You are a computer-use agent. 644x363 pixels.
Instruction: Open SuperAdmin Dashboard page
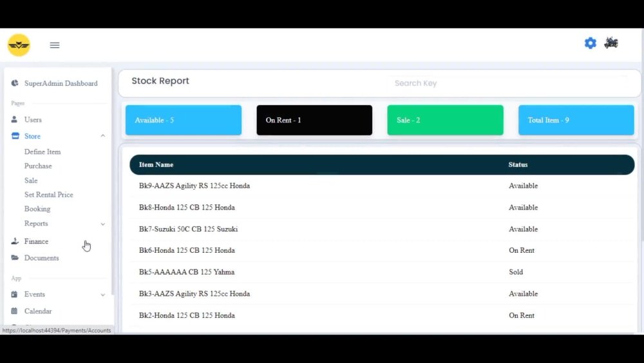click(x=61, y=83)
